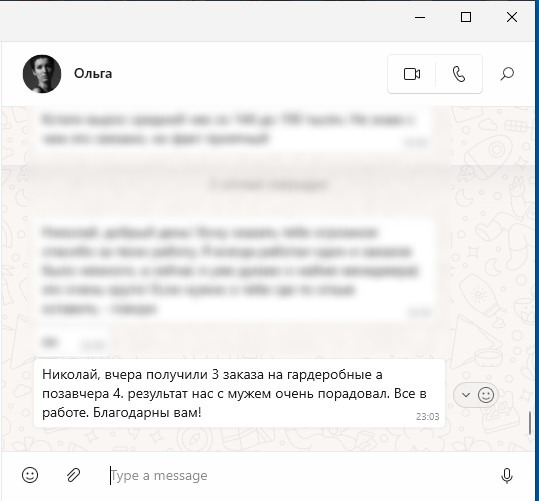Click the chat scrollbar thumb

click(530, 423)
